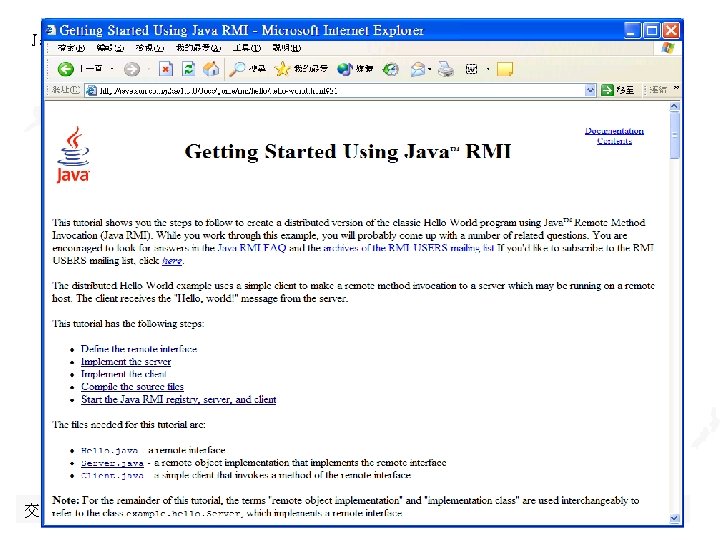This screenshot has height=540, width=720.
Task: Click the IE icon in title bar
Action: 51,30
